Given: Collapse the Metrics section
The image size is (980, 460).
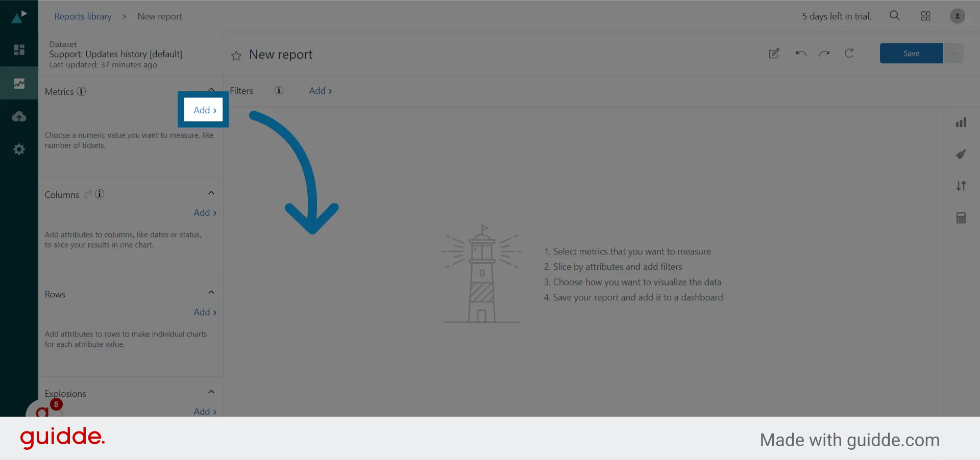Looking at the screenshot, I should coord(211,90).
